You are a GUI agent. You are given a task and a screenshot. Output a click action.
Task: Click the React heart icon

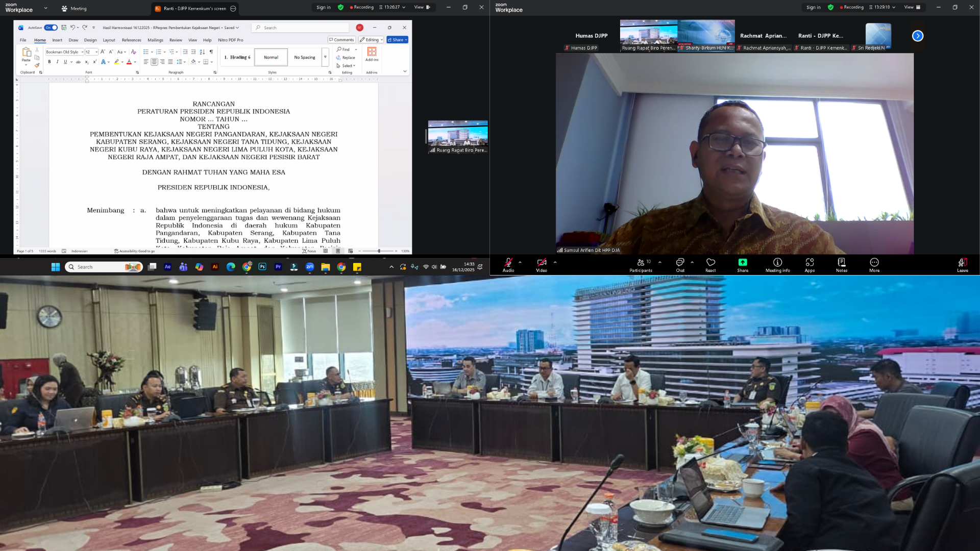point(710,263)
